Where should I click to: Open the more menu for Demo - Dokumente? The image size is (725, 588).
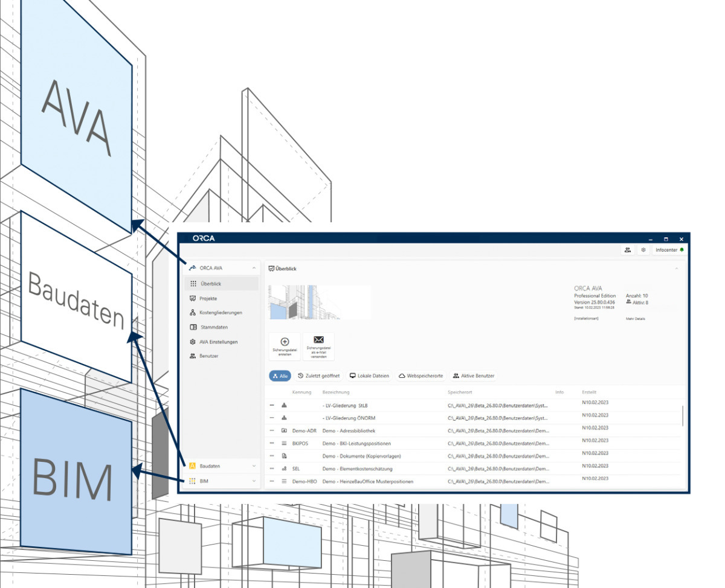(x=272, y=456)
